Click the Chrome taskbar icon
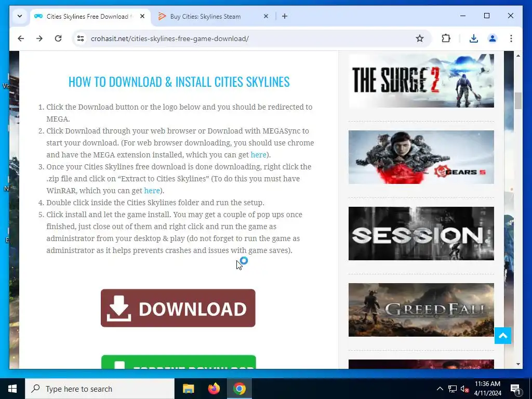The width and height of the screenshot is (532, 399). coord(239,389)
